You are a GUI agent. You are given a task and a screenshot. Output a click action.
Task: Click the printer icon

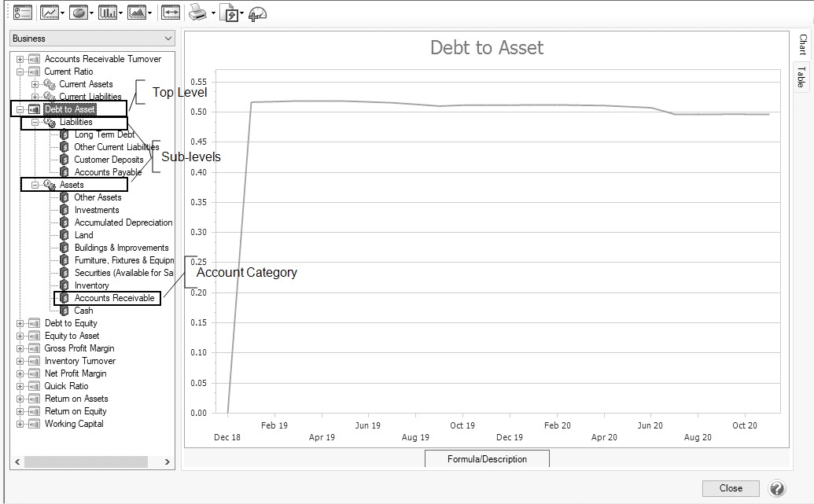point(197,13)
